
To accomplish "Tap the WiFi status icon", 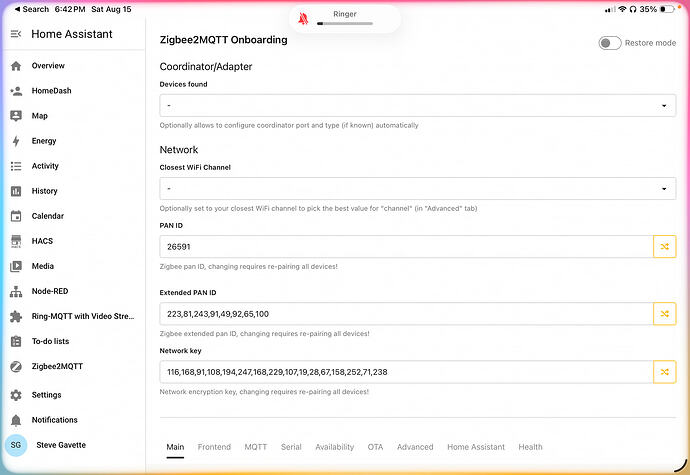I will click(622, 9).
